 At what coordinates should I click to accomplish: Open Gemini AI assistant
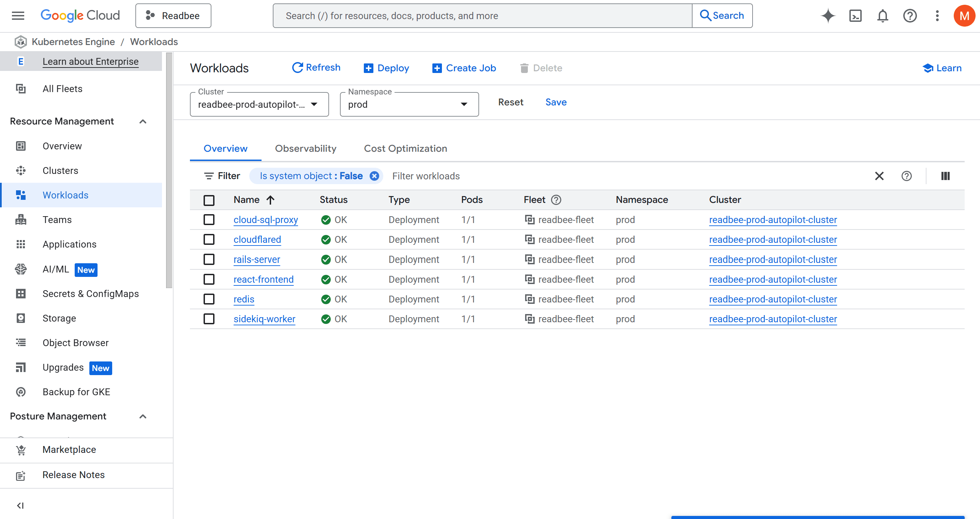tap(828, 16)
